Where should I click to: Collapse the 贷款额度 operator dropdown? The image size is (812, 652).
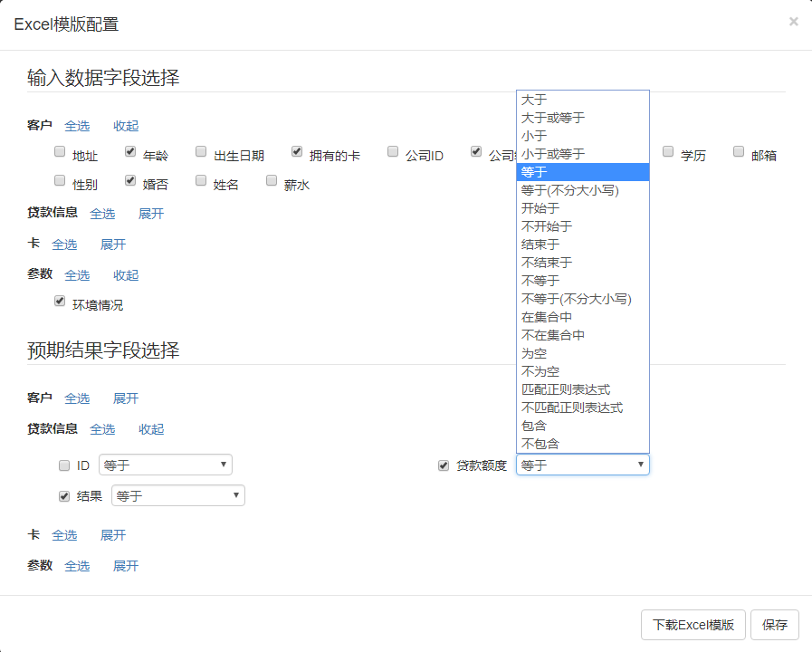582,465
